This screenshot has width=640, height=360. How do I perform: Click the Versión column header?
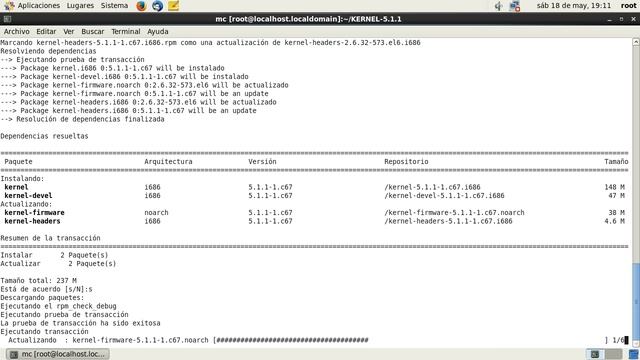pyautogui.click(x=262, y=162)
